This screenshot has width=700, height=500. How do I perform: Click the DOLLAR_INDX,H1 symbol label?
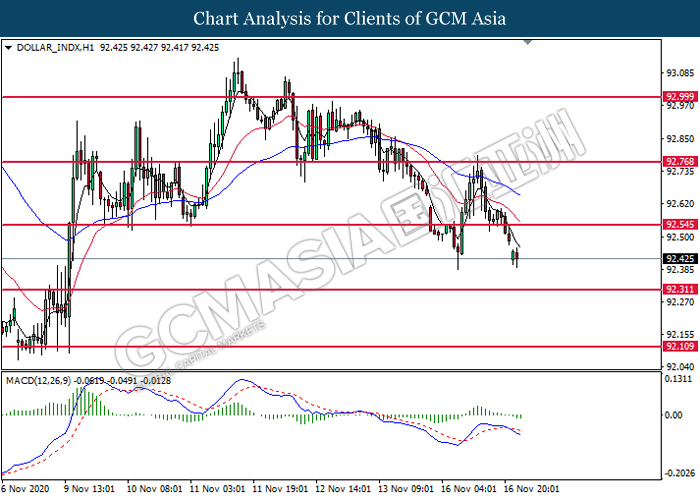55,48
